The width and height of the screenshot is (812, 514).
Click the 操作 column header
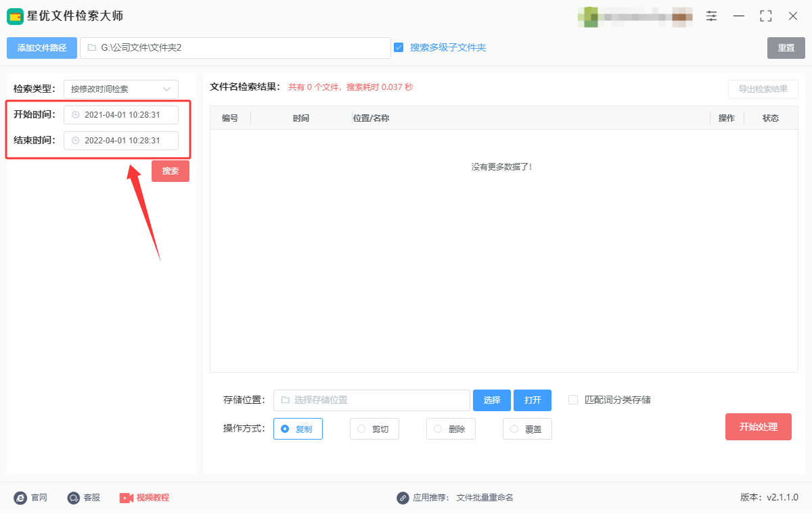click(x=727, y=118)
